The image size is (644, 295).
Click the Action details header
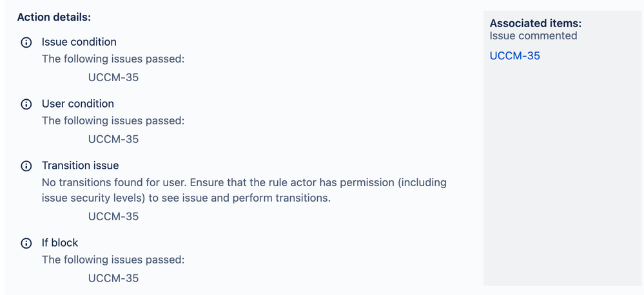pyautogui.click(x=54, y=17)
